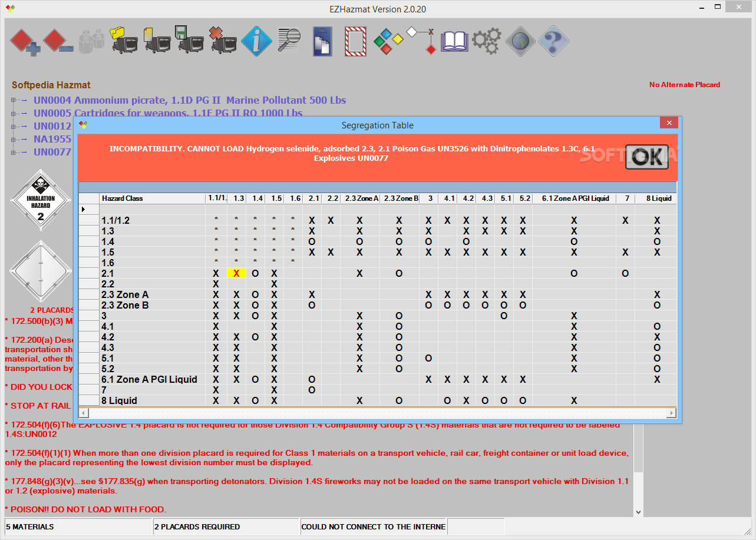756x540 pixels.
Task: Click the Hazard Class column header
Action: 153,198
